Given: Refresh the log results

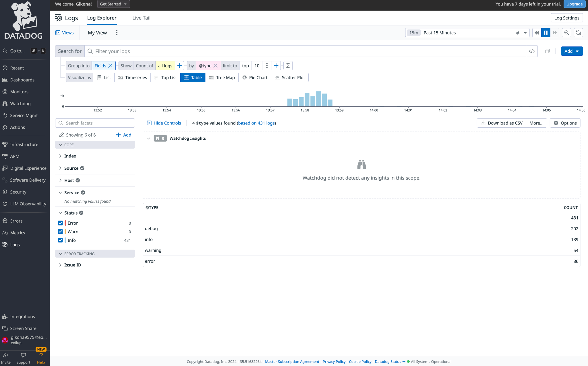Looking at the screenshot, I should 579,33.
